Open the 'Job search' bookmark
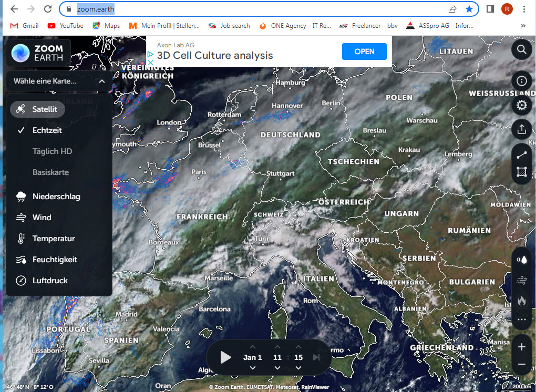Viewport: 536px width, 392px height. pos(229,26)
